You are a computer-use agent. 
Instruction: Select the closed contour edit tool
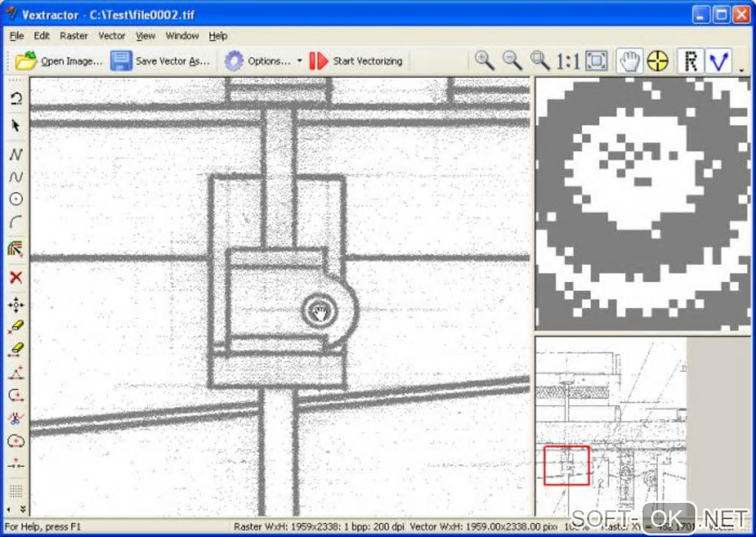[16, 441]
